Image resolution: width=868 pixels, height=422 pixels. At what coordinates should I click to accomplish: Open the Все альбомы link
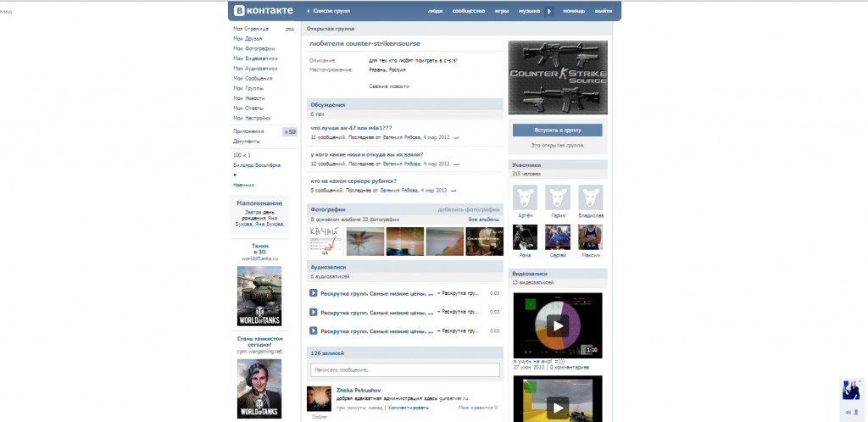click(484, 219)
